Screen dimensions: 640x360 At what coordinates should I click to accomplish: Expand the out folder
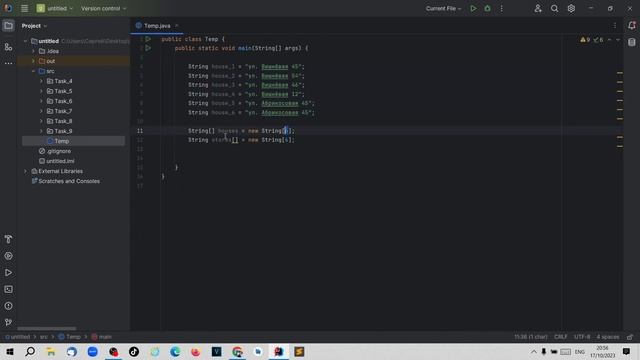tap(33, 61)
